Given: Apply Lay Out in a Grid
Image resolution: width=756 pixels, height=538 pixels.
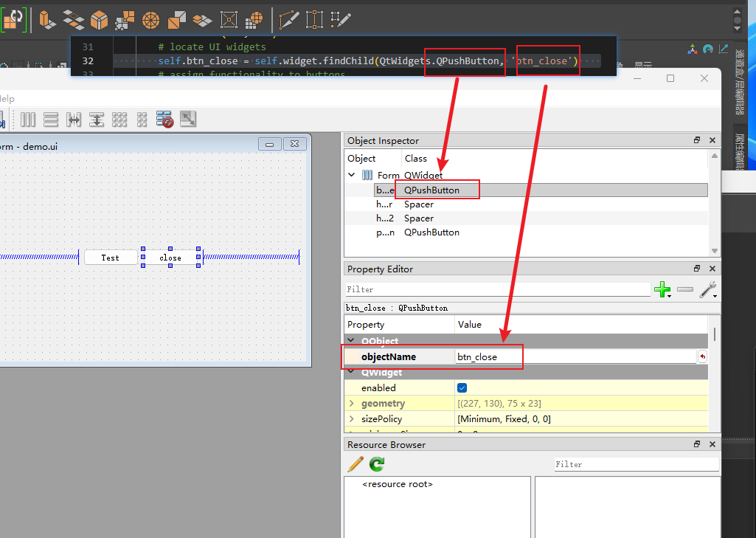Looking at the screenshot, I should [x=119, y=120].
